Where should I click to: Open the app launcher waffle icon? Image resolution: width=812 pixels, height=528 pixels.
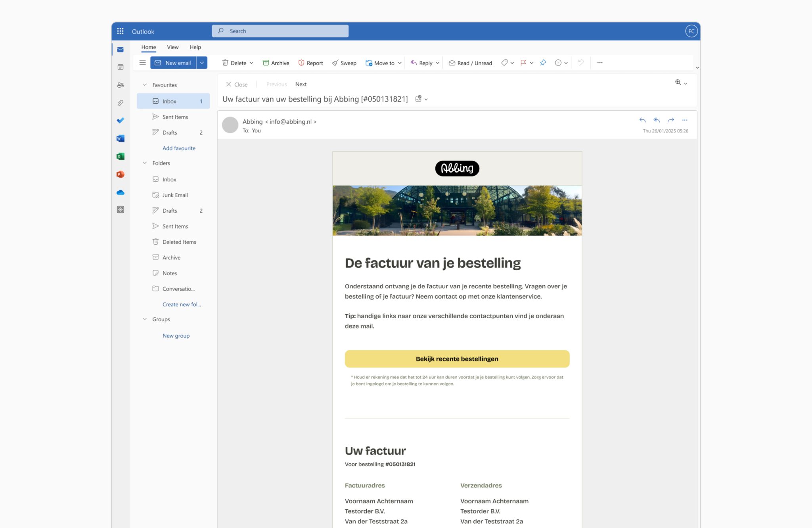tap(120, 31)
